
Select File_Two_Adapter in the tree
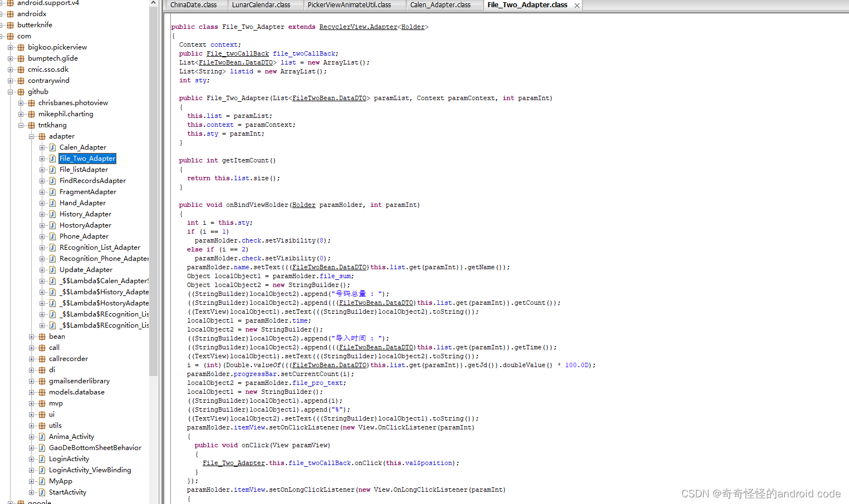click(87, 159)
